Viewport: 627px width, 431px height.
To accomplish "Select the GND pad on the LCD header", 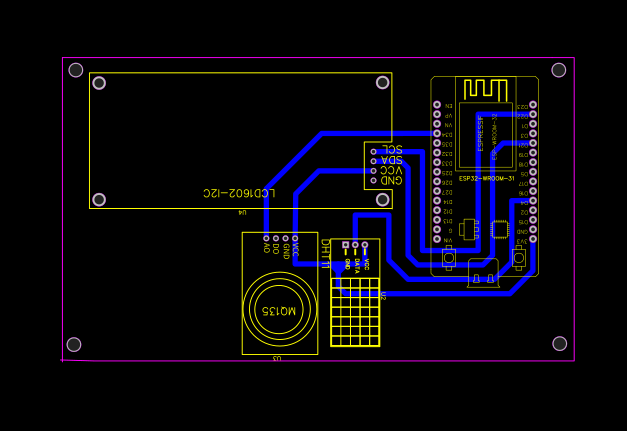I will (373, 181).
